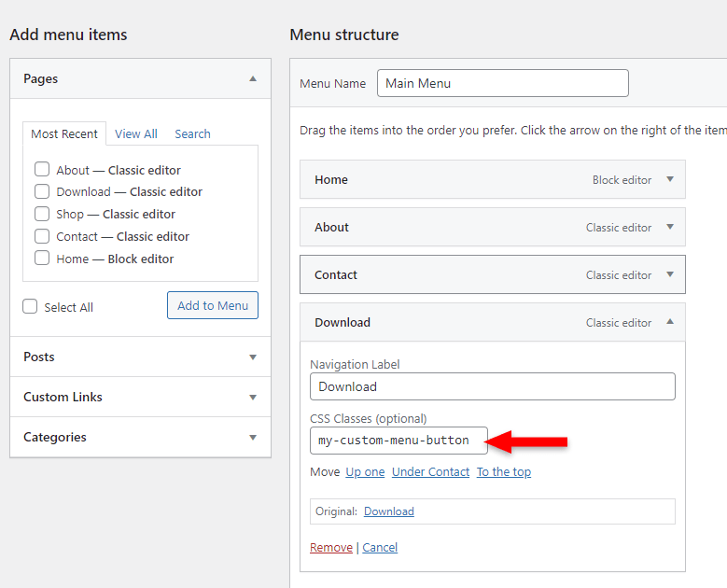The height and width of the screenshot is (588, 727).
Task: Select the About menu item bar
Action: point(493,227)
